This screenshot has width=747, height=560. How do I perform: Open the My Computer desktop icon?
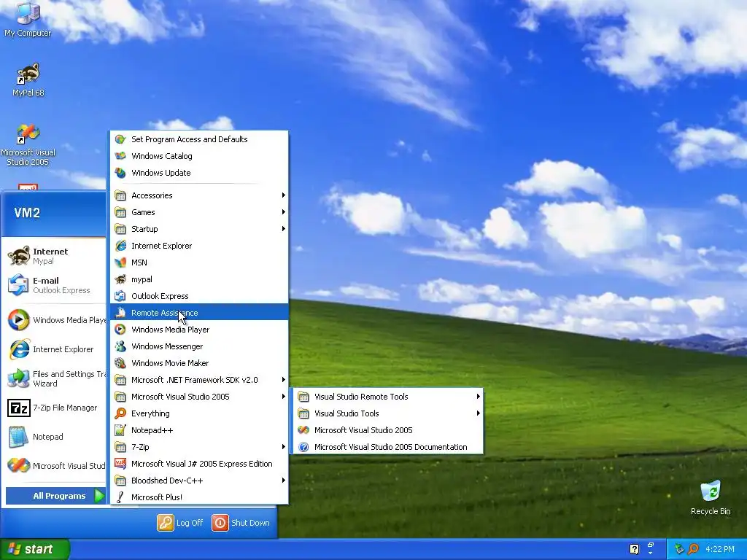tap(28, 20)
